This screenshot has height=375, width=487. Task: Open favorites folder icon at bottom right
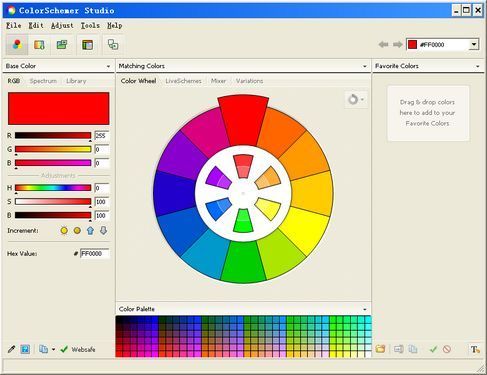pos(380,349)
